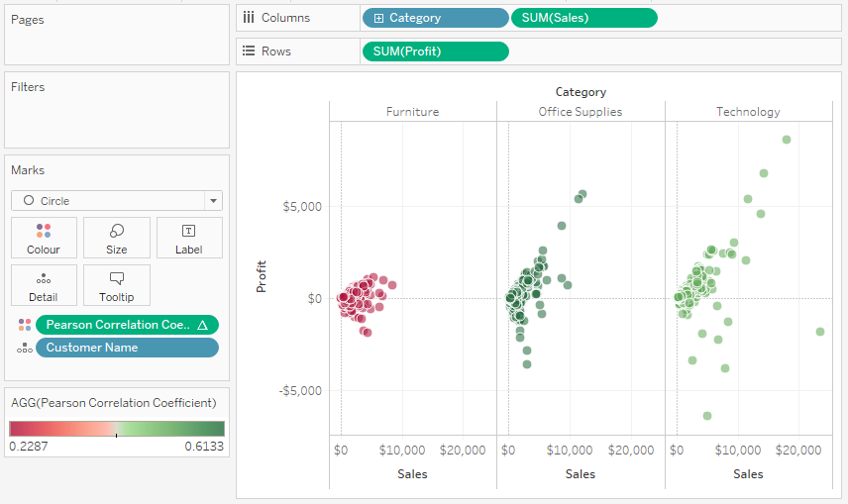Click the Rows shelf icon
The width and height of the screenshot is (848, 504).
(x=249, y=50)
